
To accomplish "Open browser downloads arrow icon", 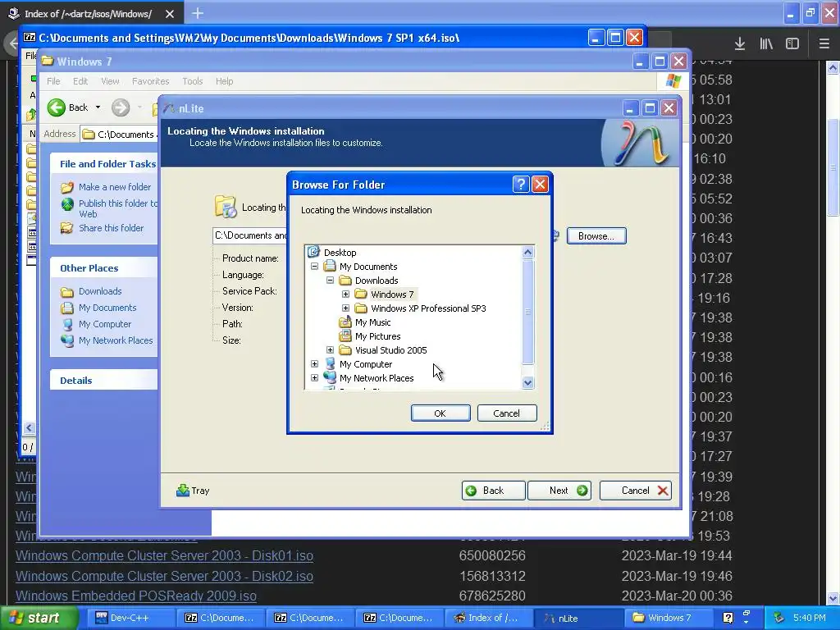I will point(740,43).
